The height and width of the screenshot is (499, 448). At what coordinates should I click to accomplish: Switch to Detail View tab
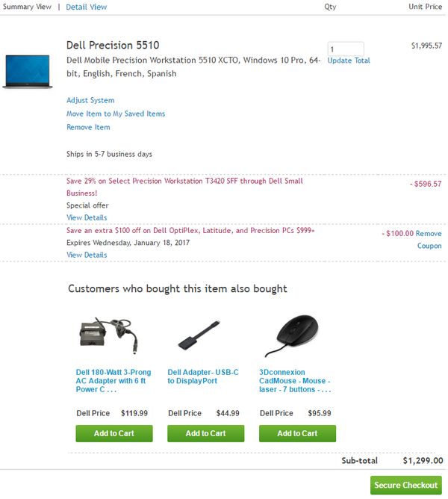point(87,7)
